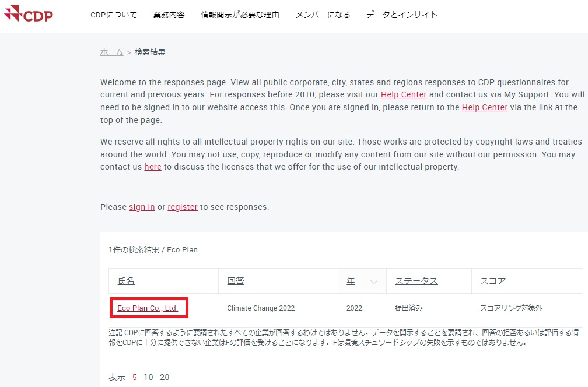588x387 pixels.
Task: Show 20 results per page
Action: (164, 377)
